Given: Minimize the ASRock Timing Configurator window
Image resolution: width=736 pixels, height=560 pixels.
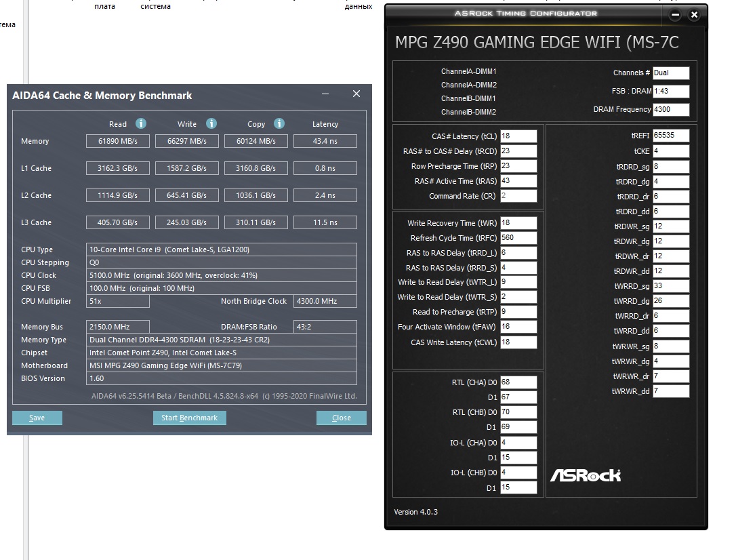Looking at the screenshot, I should [x=675, y=15].
